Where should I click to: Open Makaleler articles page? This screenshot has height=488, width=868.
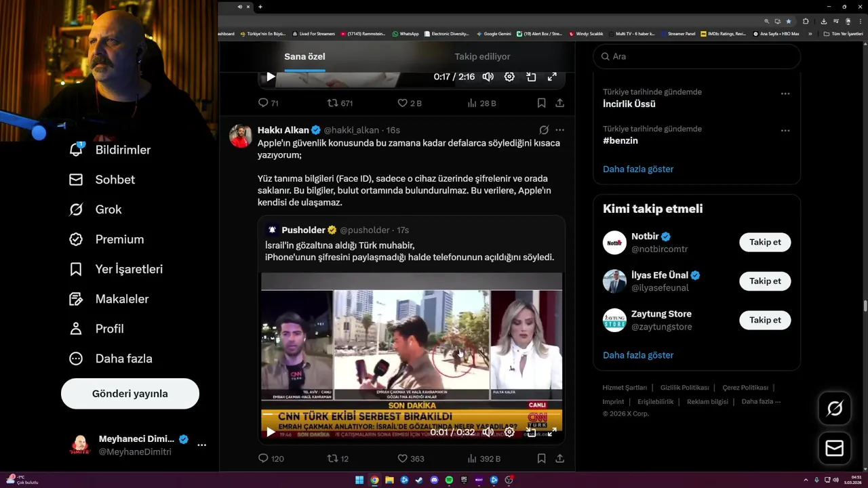[x=108, y=299]
